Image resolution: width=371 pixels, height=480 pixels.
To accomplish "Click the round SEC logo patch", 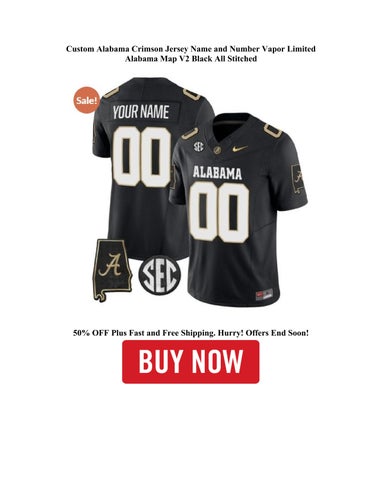I will click(x=159, y=275).
